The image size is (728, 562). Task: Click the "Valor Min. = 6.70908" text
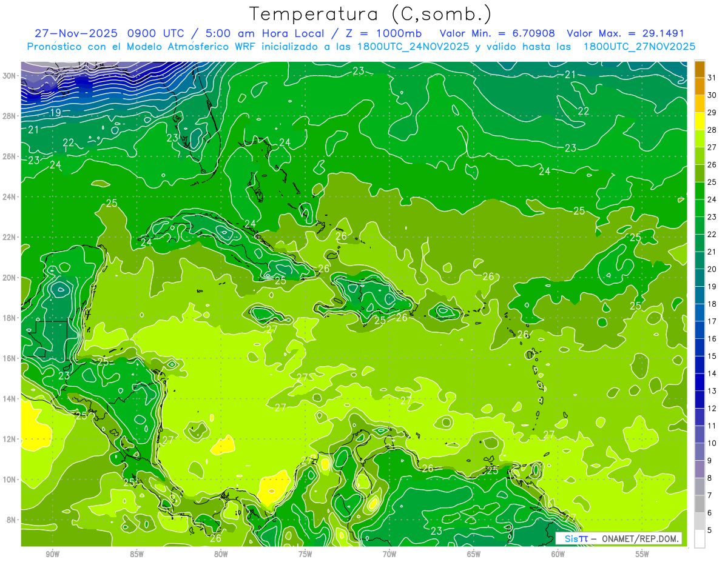(497, 33)
